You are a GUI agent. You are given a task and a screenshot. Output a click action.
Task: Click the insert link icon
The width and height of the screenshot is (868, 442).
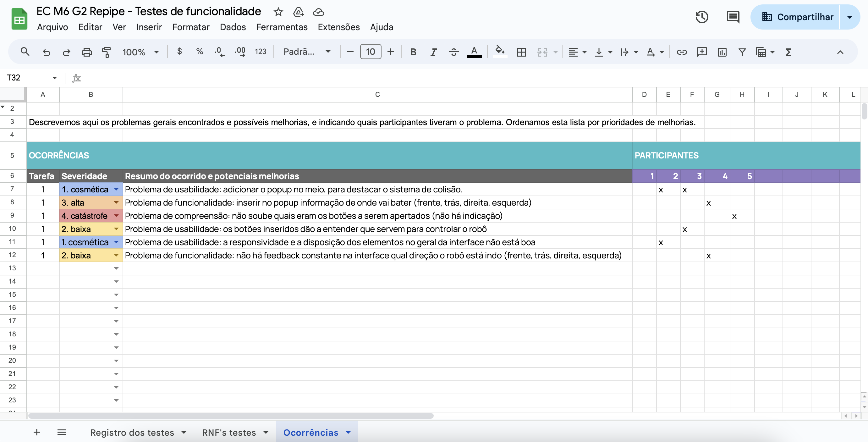click(682, 52)
